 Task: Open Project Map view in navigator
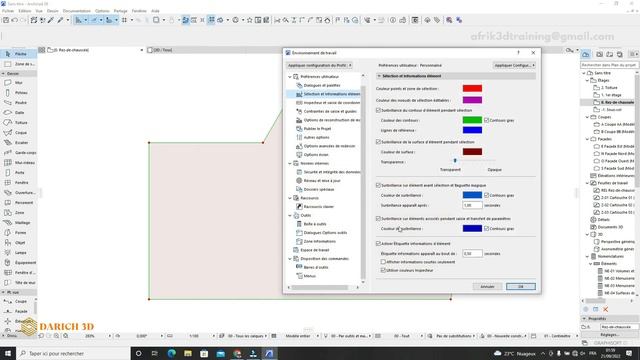coord(586,54)
